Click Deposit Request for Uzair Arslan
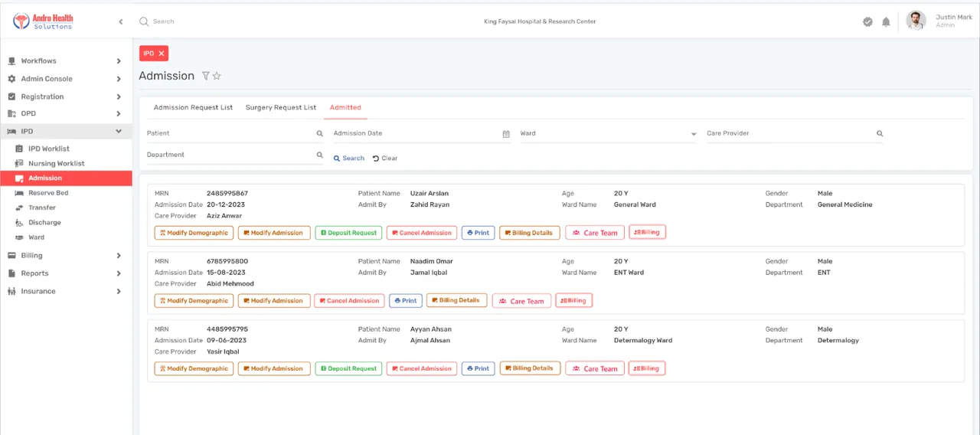Screen dimensions: 980x435 point(348,233)
